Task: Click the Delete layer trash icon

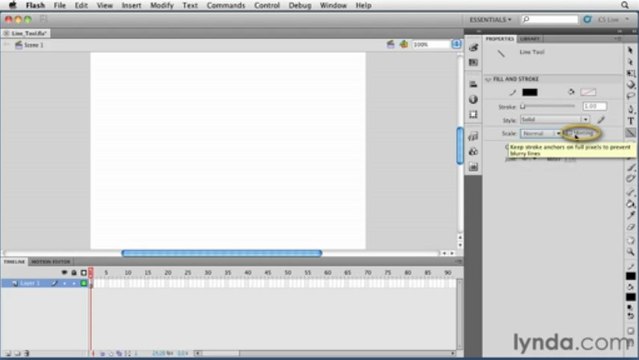Action: point(26,353)
